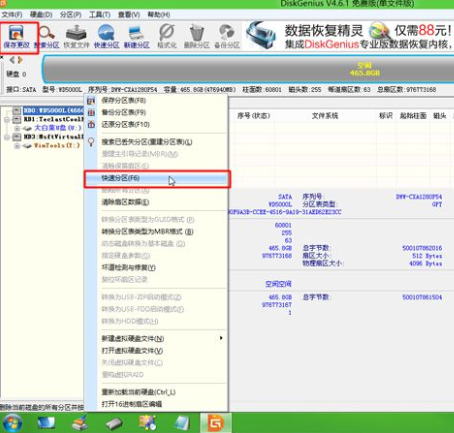Click the hard drive icon in the taskbar
Viewport: 454px width, 433px height.
click(114, 423)
